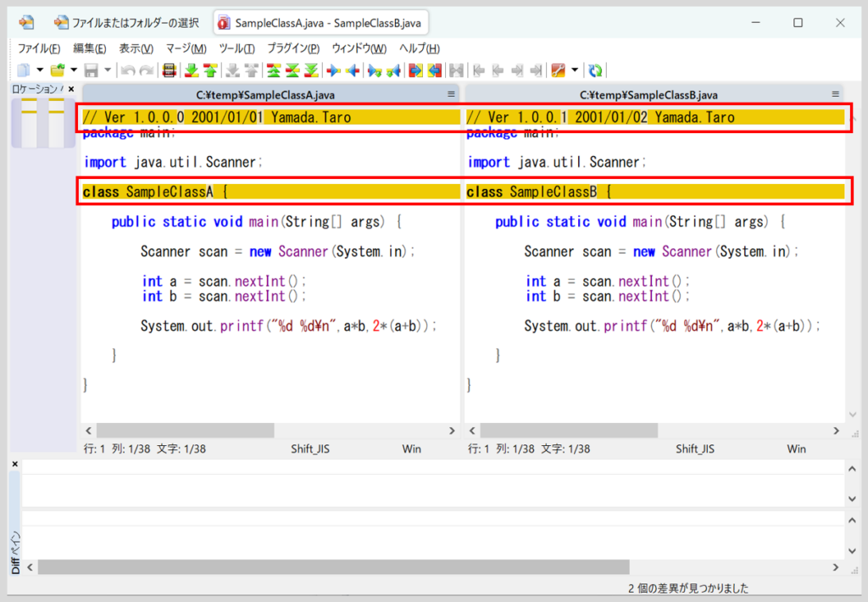
Task: Click the class SampleClassB line
Action: [655, 192]
